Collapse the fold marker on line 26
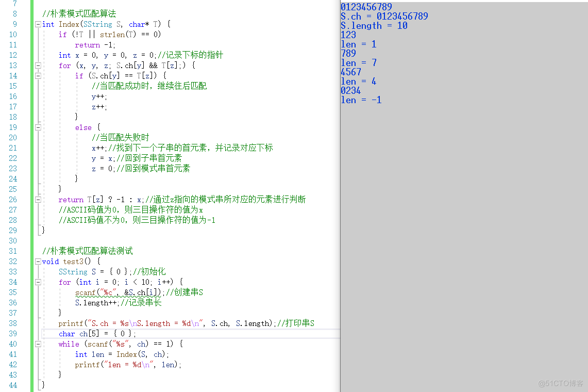588x392 pixels. point(38,200)
